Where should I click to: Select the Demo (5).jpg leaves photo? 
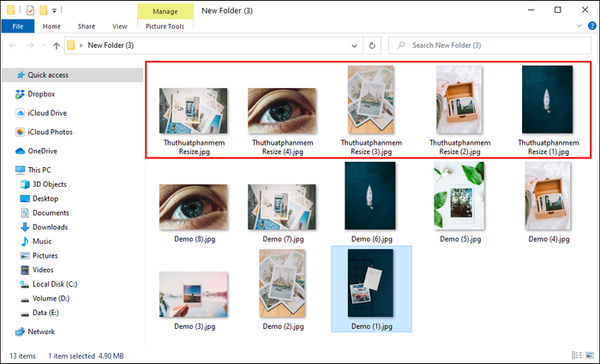pyautogui.click(x=459, y=196)
